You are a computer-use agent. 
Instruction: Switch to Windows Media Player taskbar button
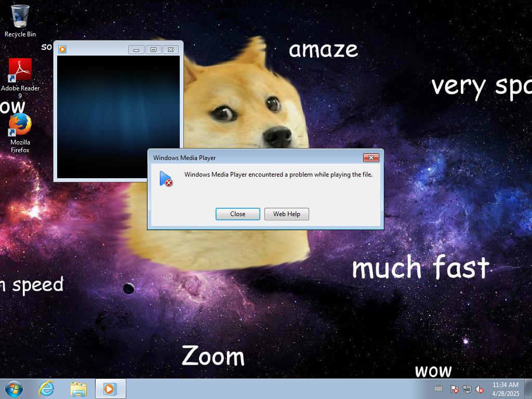[110, 389]
